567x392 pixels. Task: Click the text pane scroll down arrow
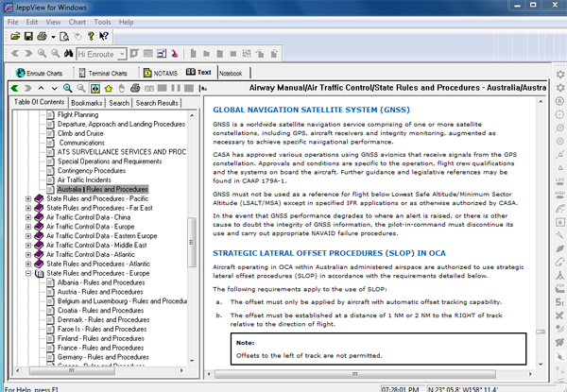(x=541, y=365)
